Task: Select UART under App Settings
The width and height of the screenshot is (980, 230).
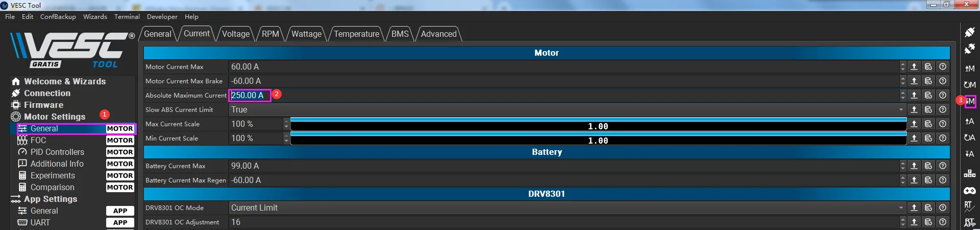Action: 76,222
